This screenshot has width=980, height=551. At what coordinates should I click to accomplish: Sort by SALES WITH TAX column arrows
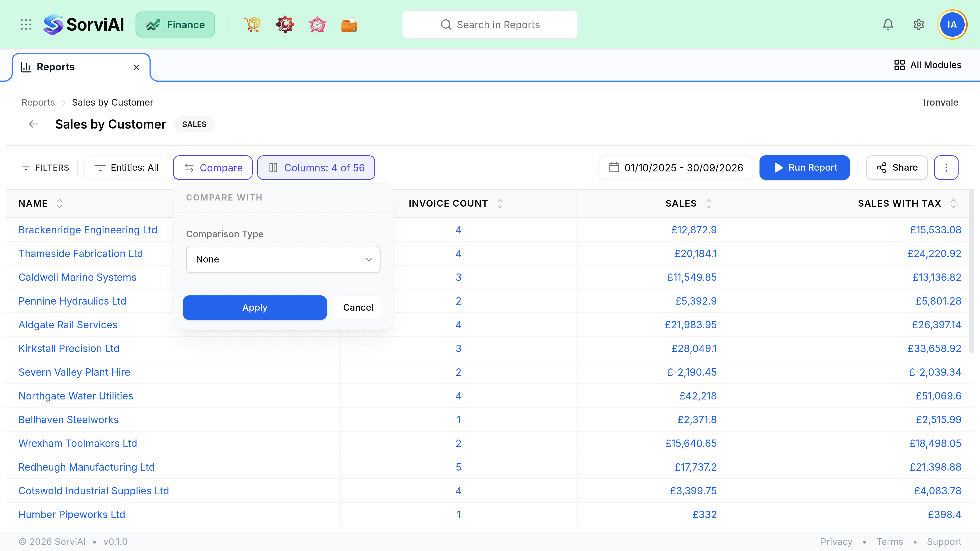click(x=953, y=204)
